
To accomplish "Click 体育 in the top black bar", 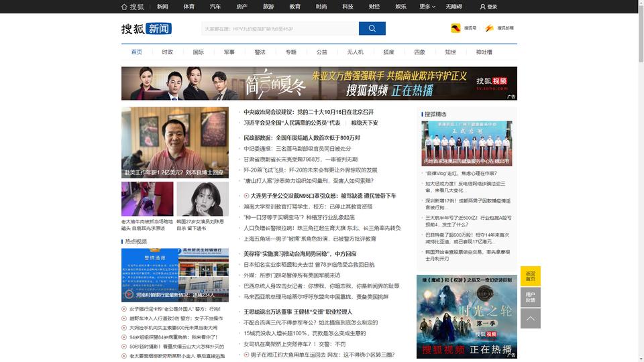I will [189, 7].
